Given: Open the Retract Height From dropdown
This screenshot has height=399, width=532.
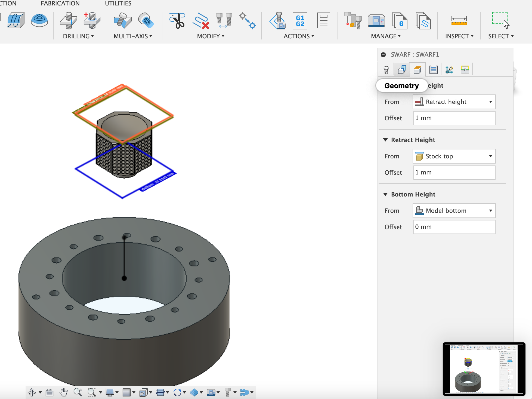Looking at the screenshot, I should (454, 156).
